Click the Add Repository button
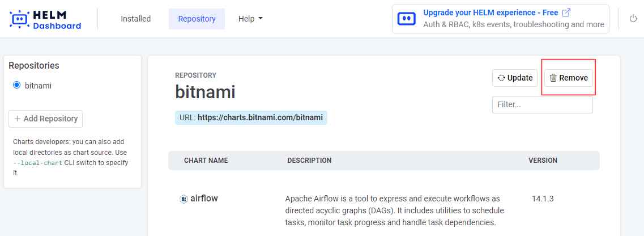The image size is (644, 236). (x=45, y=119)
